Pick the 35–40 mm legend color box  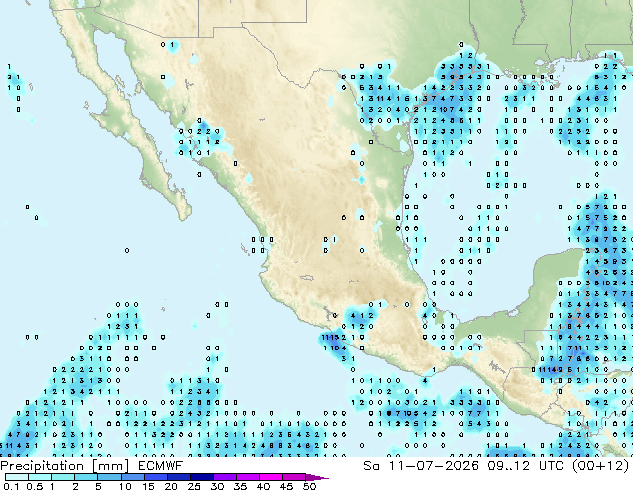247,477
